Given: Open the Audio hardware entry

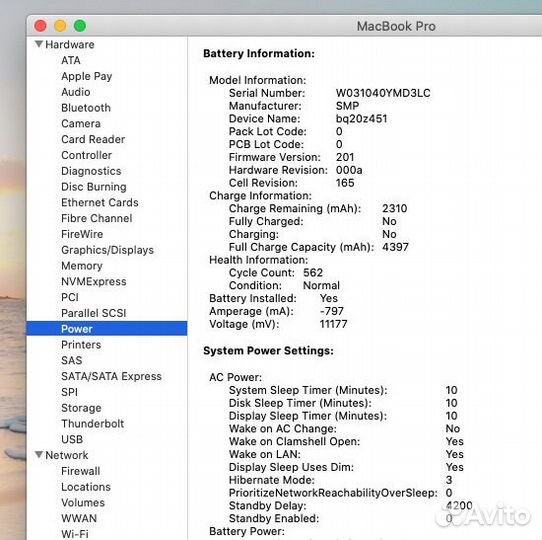Looking at the screenshot, I should click(76, 92).
